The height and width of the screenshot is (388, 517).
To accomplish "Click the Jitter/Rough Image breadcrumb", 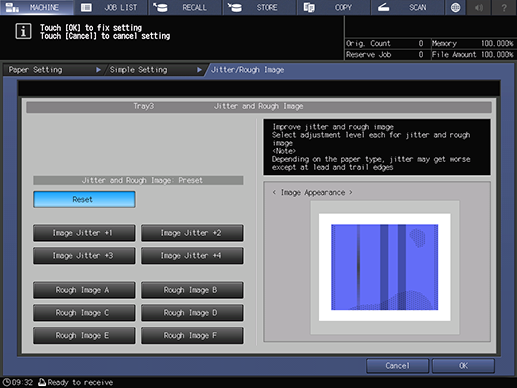I will pos(247,70).
